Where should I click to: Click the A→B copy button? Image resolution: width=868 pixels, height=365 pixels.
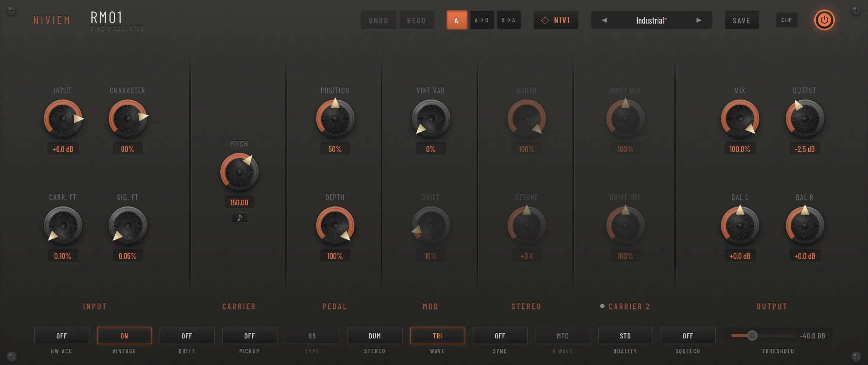coord(482,20)
